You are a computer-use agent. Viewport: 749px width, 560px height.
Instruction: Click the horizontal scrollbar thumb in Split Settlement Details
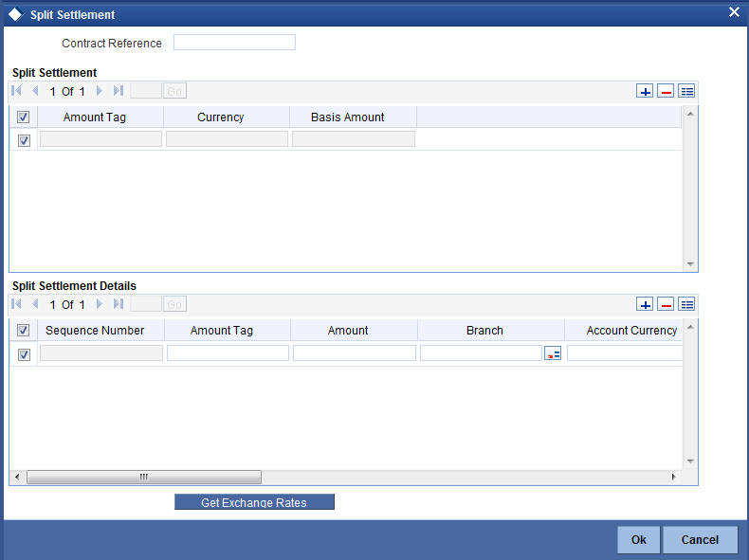(x=144, y=477)
